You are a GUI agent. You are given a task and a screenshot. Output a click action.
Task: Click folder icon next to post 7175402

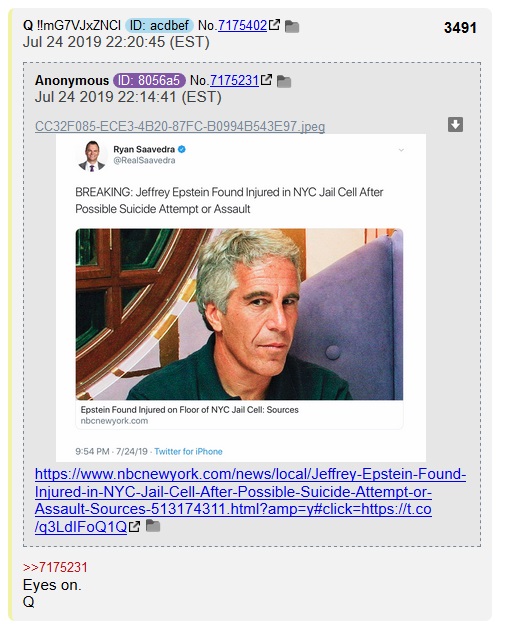292,27
